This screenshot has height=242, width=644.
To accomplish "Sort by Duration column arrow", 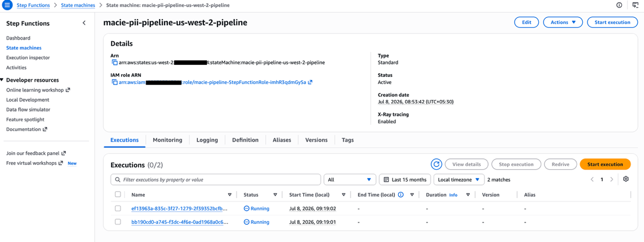I will (x=468, y=195).
